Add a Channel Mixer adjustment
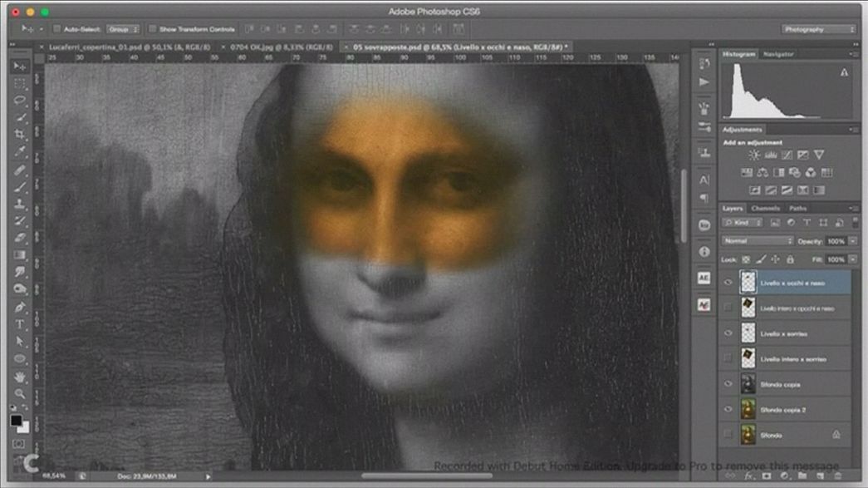Screen dimensions: 868x488 pos(811,173)
